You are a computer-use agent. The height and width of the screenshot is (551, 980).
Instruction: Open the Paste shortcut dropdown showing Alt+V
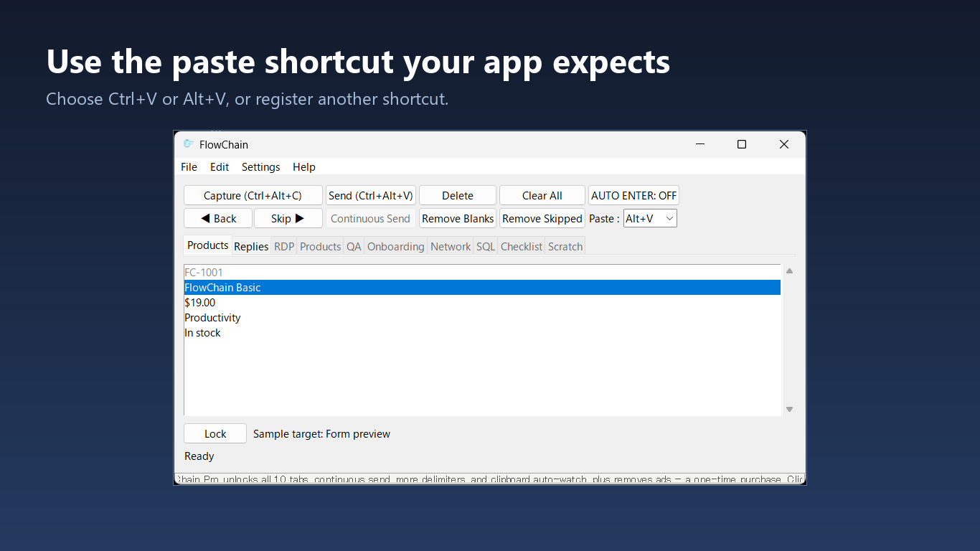650,219
